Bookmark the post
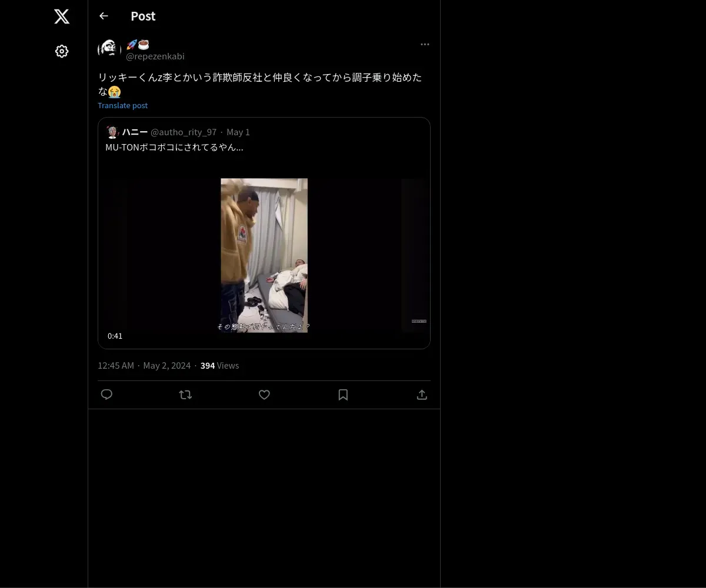This screenshot has height=588, width=706. (x=343, y=395)
